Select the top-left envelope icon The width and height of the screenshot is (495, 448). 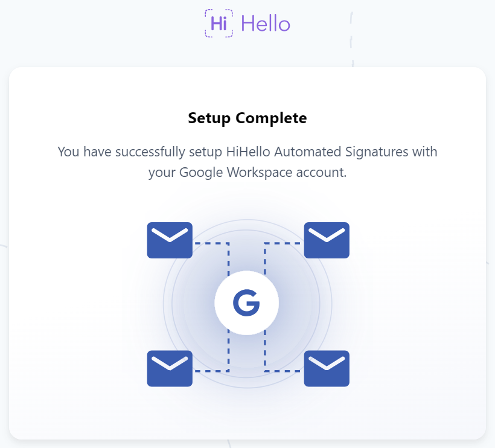tap(170, 240)
